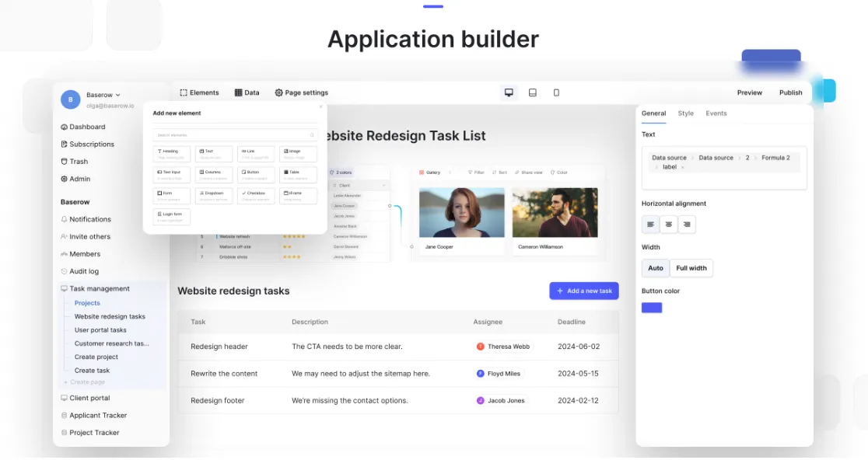Publish the application

pyautogui.click(x=790, y=93)
